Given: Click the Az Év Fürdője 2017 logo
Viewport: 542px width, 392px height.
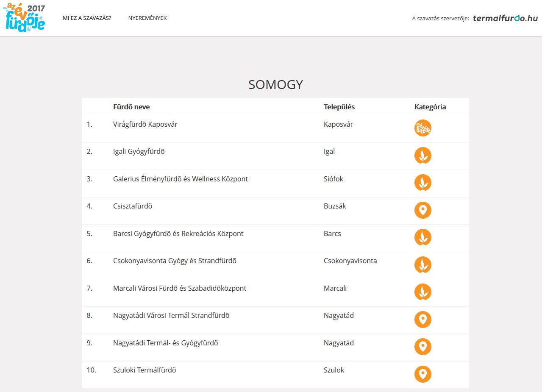Looking at the screenshot, I should pos(24,18).
